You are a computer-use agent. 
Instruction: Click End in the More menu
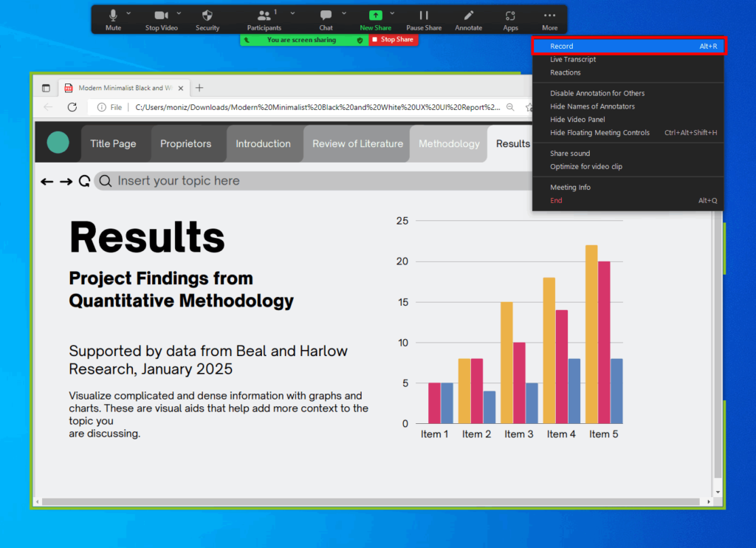click(x=556, y=201)
